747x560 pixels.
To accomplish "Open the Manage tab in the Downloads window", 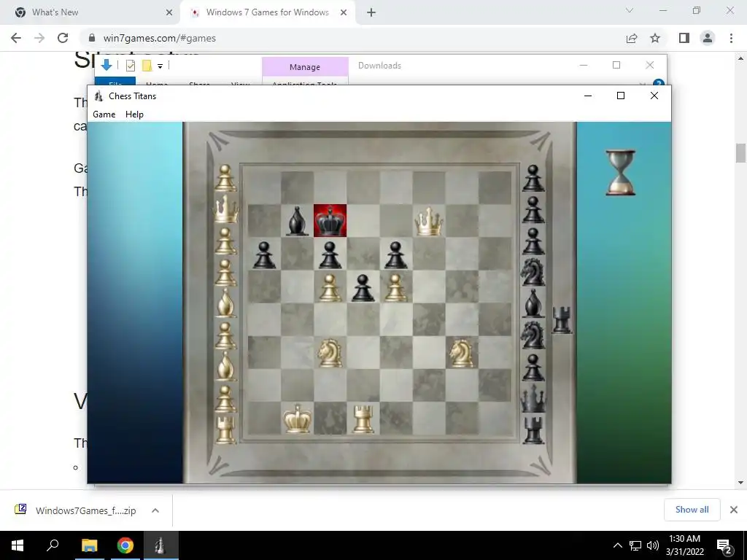I will coord(305,67).
